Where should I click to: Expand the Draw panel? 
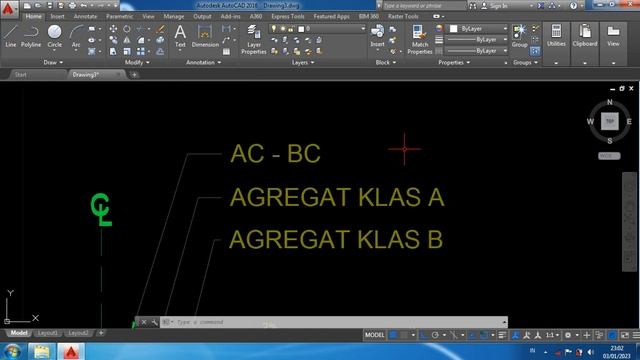[53, 62]
